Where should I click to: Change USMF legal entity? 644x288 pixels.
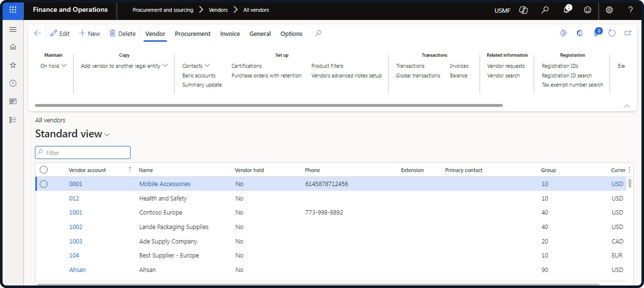click(502, 10)
